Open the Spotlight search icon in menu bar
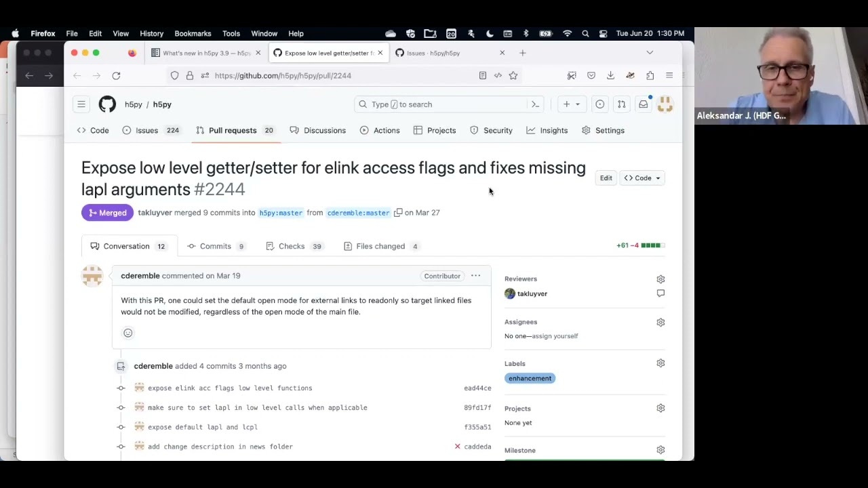This screenshot has width=868, height=488. tap(585, 33)
